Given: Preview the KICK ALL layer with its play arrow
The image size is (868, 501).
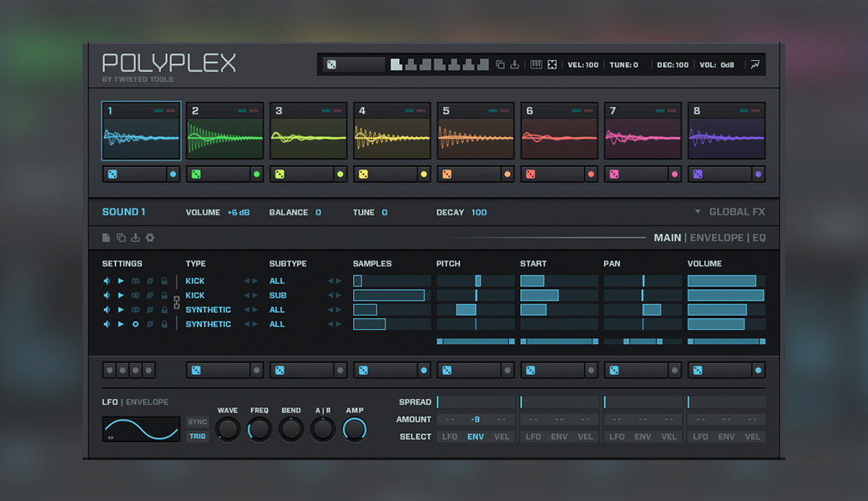Looking at the screenshot, I should (x=121, y=281).
